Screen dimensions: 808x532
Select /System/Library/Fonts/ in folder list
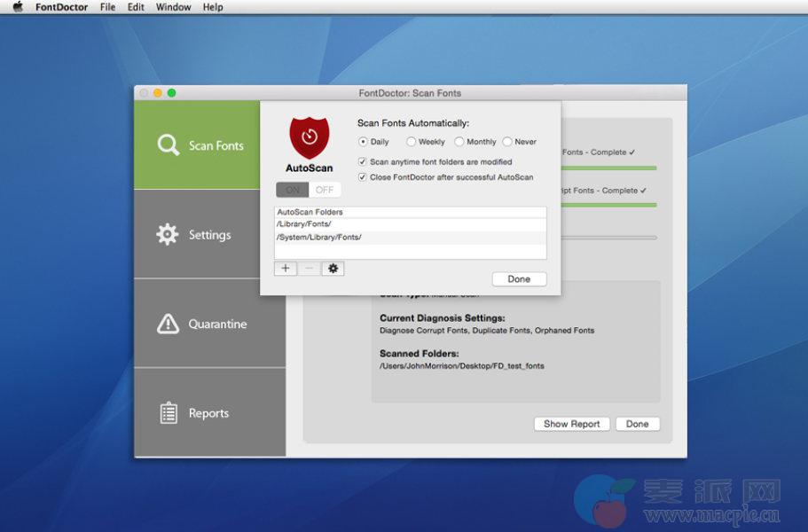[319, 238]
